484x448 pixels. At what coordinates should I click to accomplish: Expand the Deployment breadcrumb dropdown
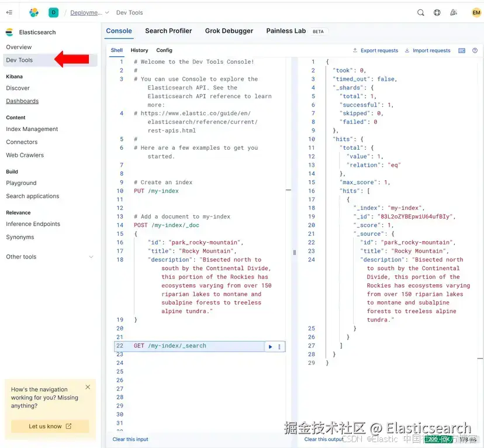coord(107,13)
